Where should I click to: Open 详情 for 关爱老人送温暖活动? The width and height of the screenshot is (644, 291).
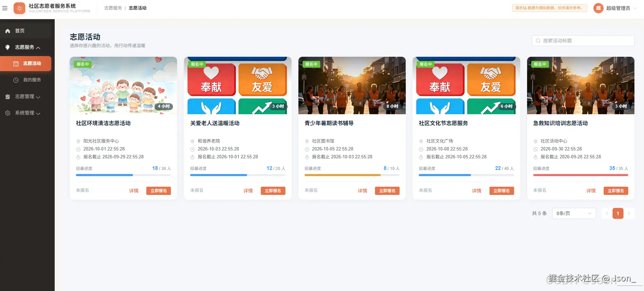pyautogui.click(x=248, y=191)
